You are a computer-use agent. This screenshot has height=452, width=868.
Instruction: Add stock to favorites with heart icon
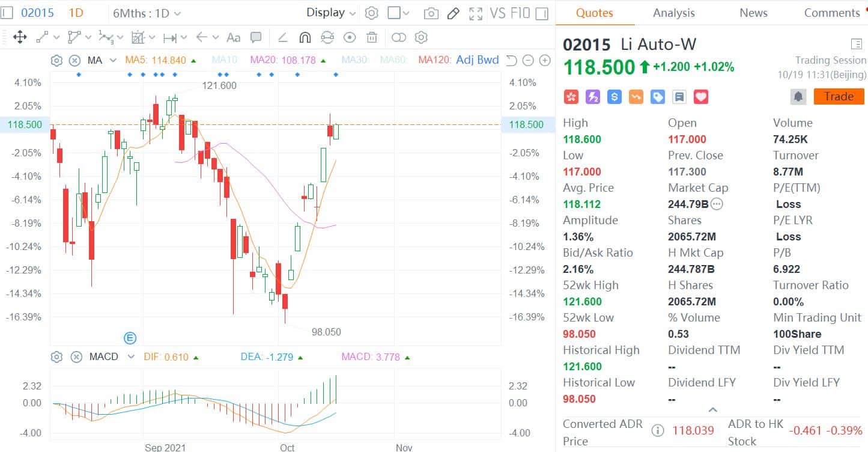[701, 97]
